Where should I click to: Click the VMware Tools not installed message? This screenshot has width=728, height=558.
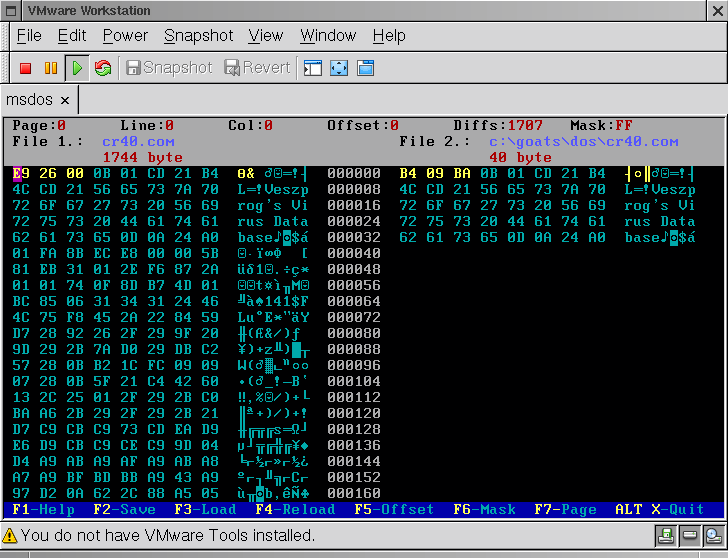click(x=168, y=536)
